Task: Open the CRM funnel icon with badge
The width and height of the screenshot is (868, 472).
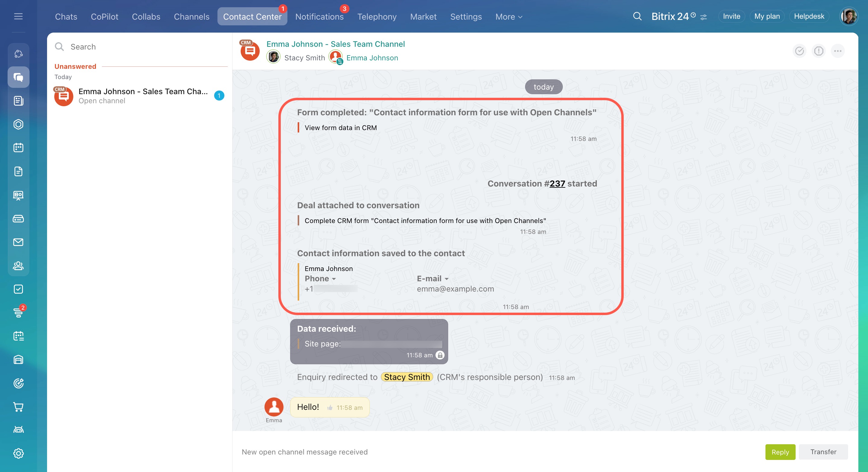Action: (18, 313)
